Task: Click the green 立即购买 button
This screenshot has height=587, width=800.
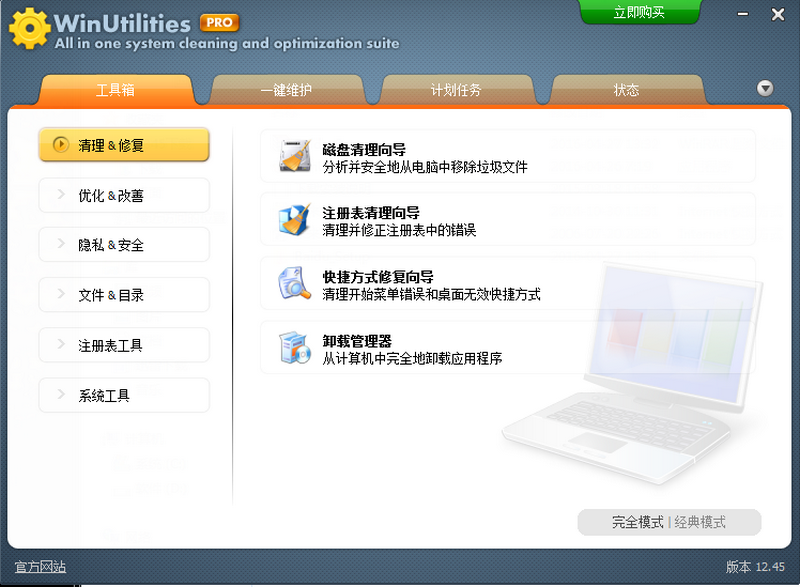Action: pyautogui.click(x=640, y=12)
